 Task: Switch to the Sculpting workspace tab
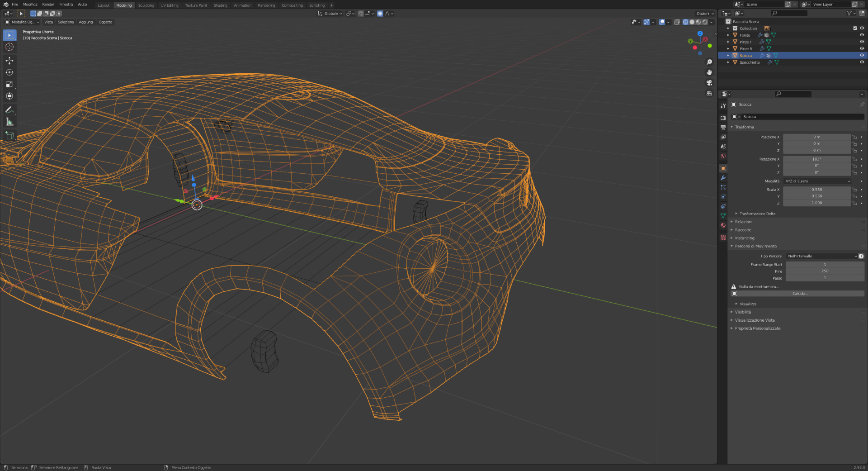146,5
